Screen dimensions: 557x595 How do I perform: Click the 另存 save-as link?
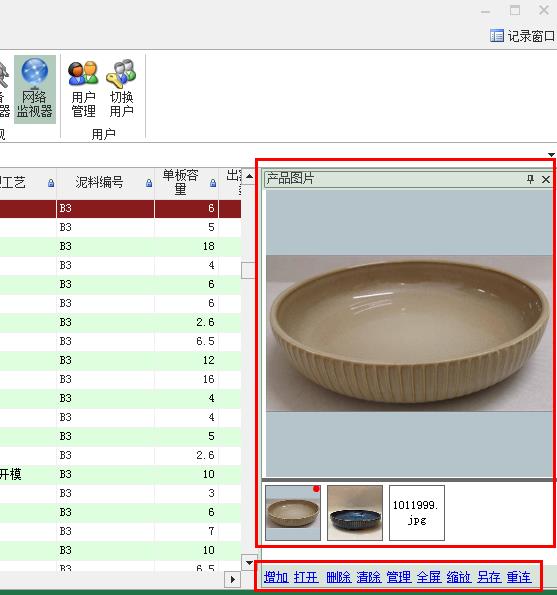point(489,578)
